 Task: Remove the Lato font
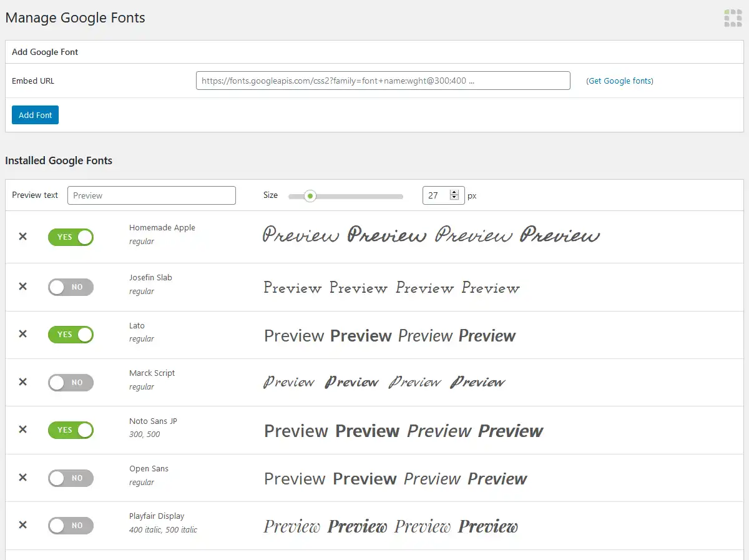tap(22, 335)
